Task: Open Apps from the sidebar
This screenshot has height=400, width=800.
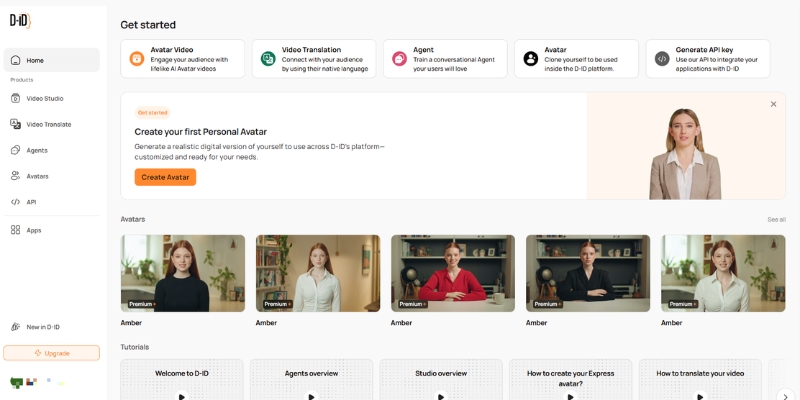Action: tap(33, 230)
